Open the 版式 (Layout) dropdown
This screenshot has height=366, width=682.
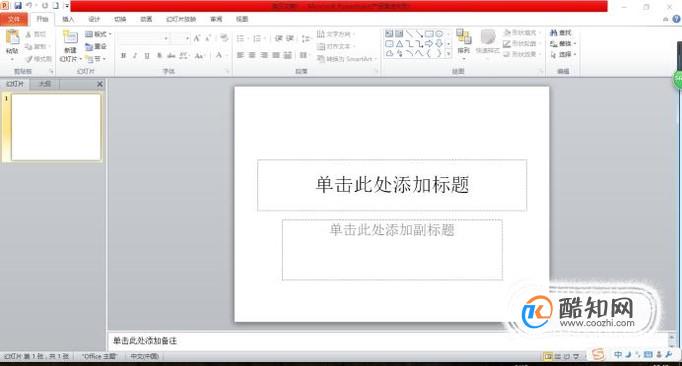98,34
